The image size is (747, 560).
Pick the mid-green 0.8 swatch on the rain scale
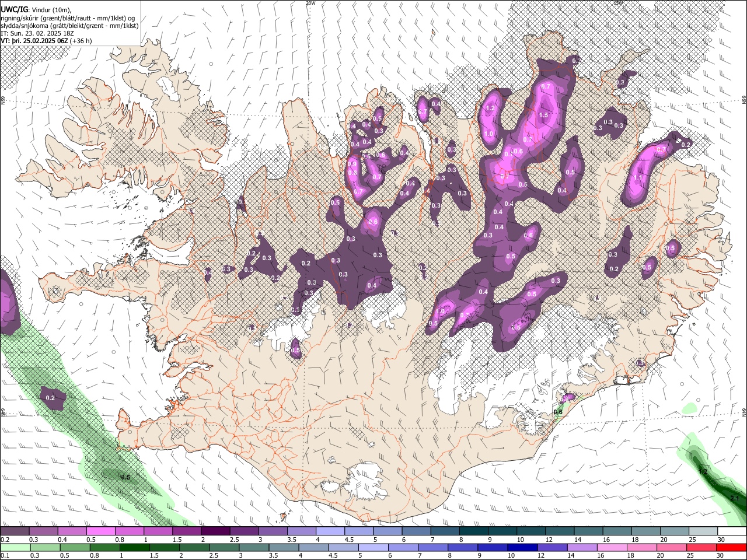pyautogui.click(x=105, y=547)
